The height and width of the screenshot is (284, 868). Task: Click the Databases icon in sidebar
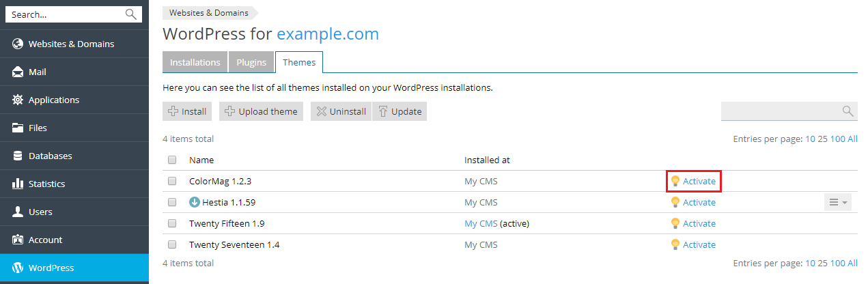[18, 156]
